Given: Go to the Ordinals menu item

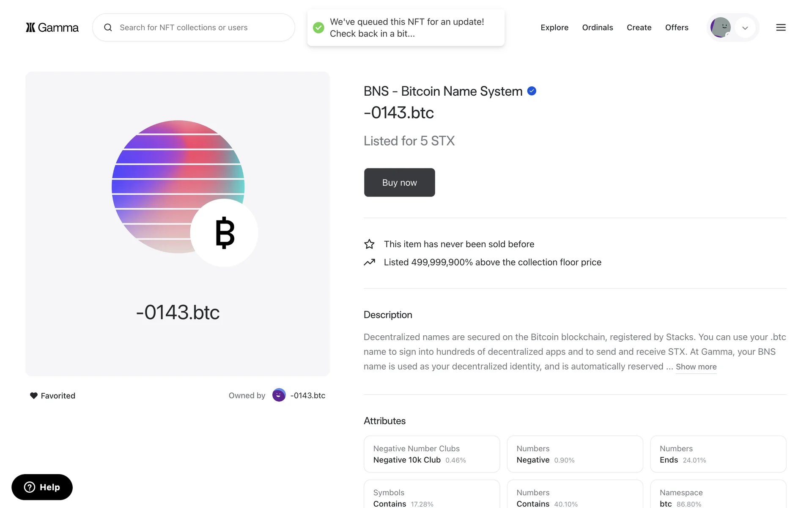Looking at the screenshot, I should coord(597,28).
